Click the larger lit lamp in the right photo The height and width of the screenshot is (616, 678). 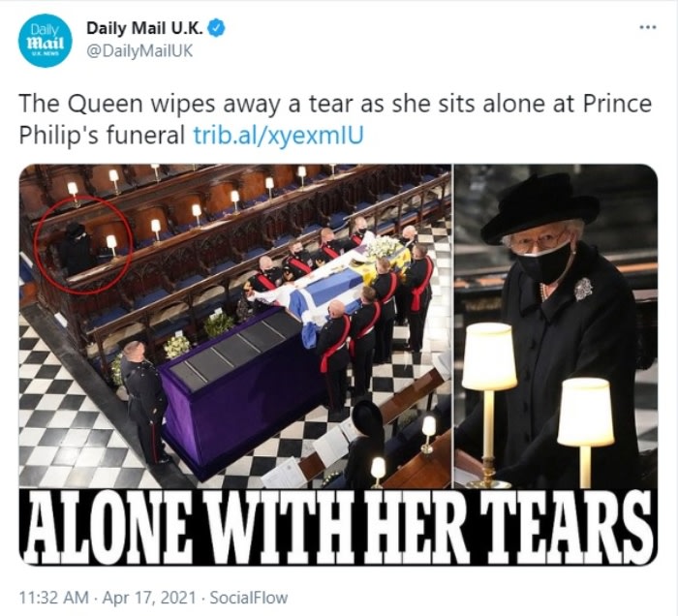pyautogui.click(x=489, y=356)
